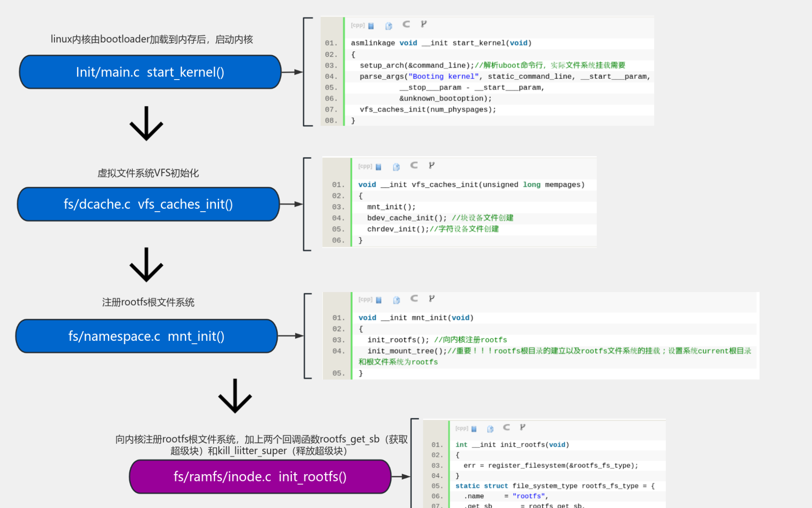Click fork icon in start_kernel code block

click(423, 25)
